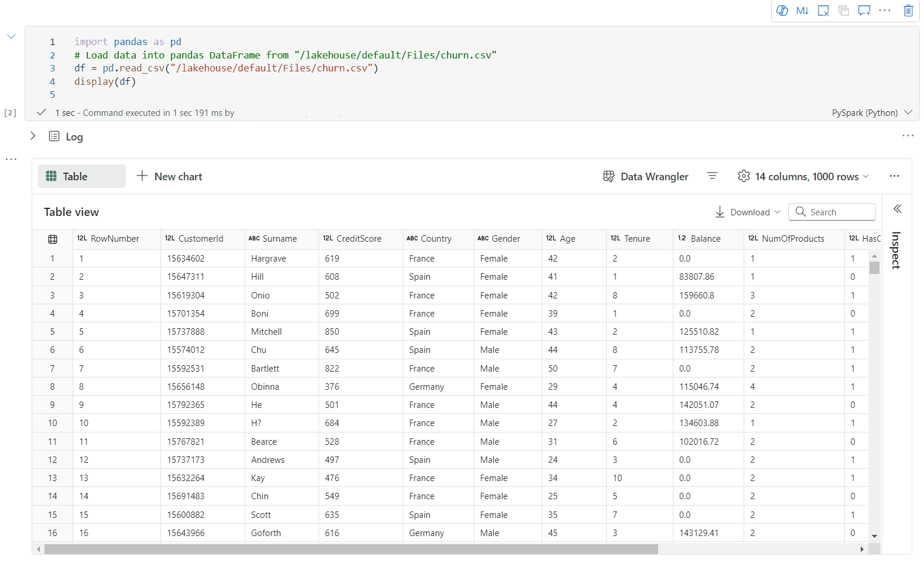924x570 pixels.
Task: Click the grayed-out stacked windows icon
Action: pos(844,11)
